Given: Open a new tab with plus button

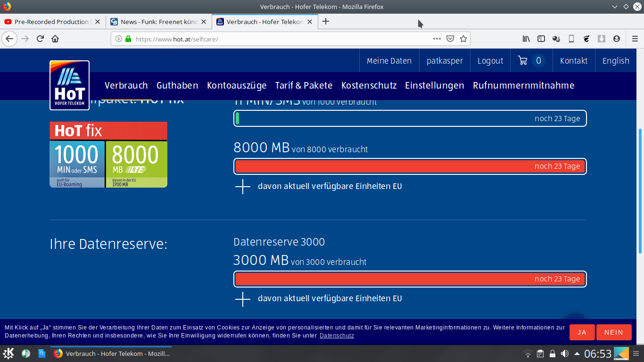Looking at the screenshot, I should point(325,21).
